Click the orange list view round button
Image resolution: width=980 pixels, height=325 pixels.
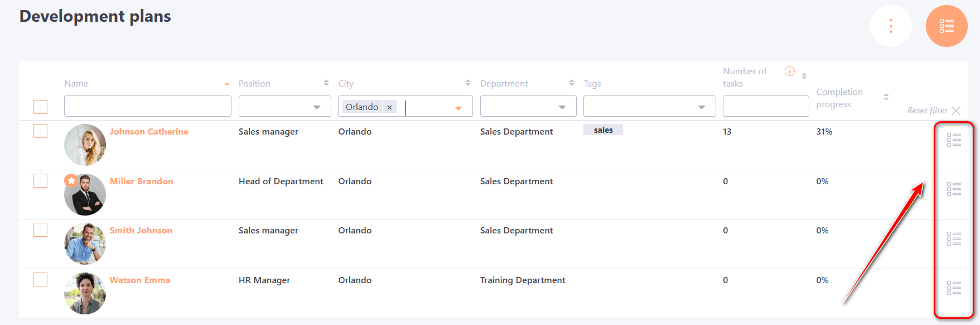[x=946, y=26]
